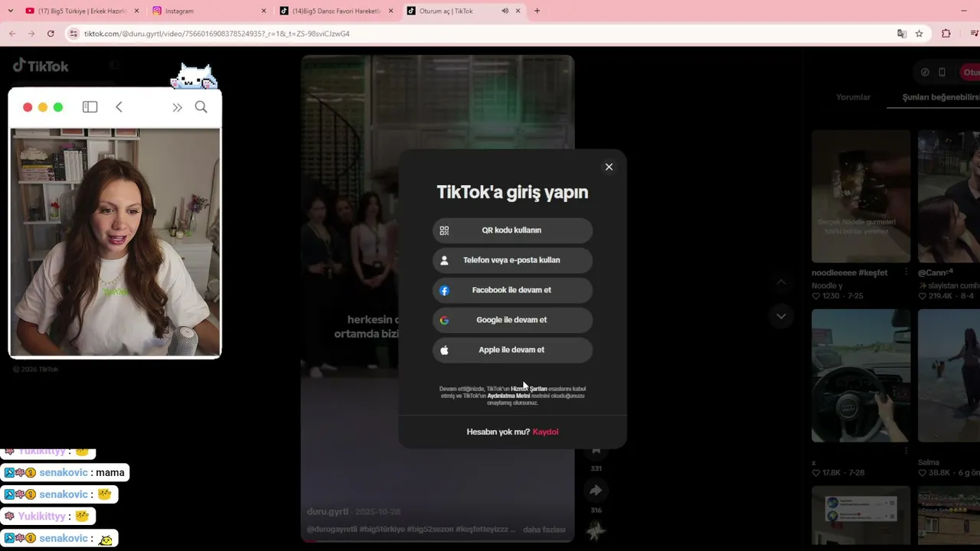Click the search icon on the webcam overlay
This screenshot has height=551, width=980.
pyautogui.click(x=201, y=107)
